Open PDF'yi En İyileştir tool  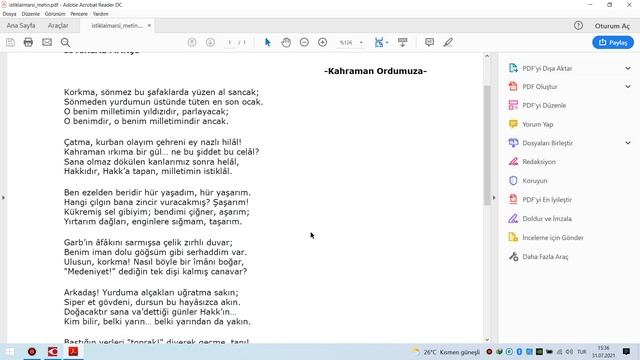[x=547, y=200]
